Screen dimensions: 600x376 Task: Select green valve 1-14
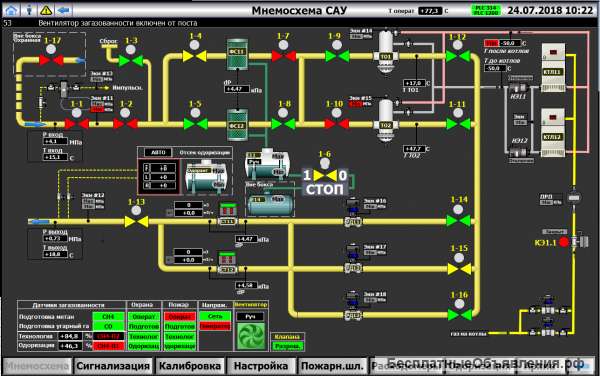458,221
